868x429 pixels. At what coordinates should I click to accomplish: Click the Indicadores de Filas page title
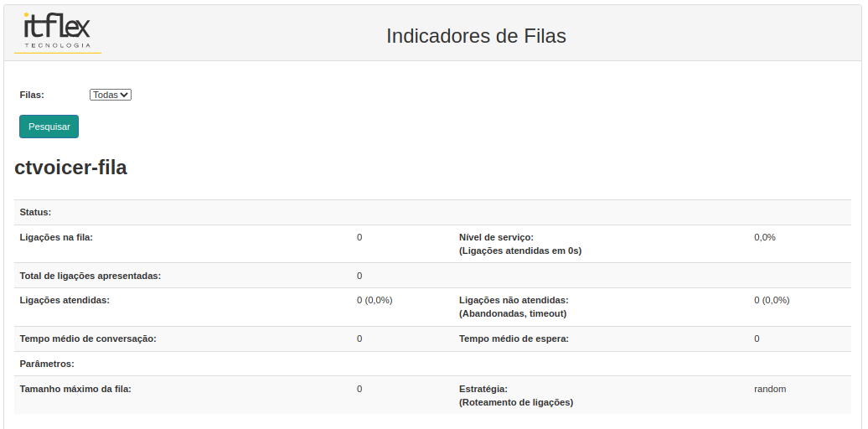pyautogui.click(x=476, y=36)
